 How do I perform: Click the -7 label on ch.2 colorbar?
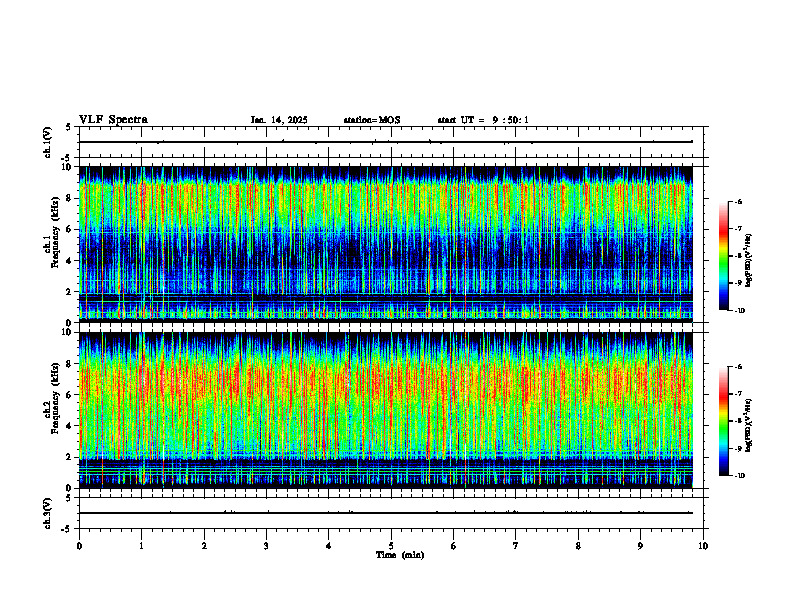739,394
